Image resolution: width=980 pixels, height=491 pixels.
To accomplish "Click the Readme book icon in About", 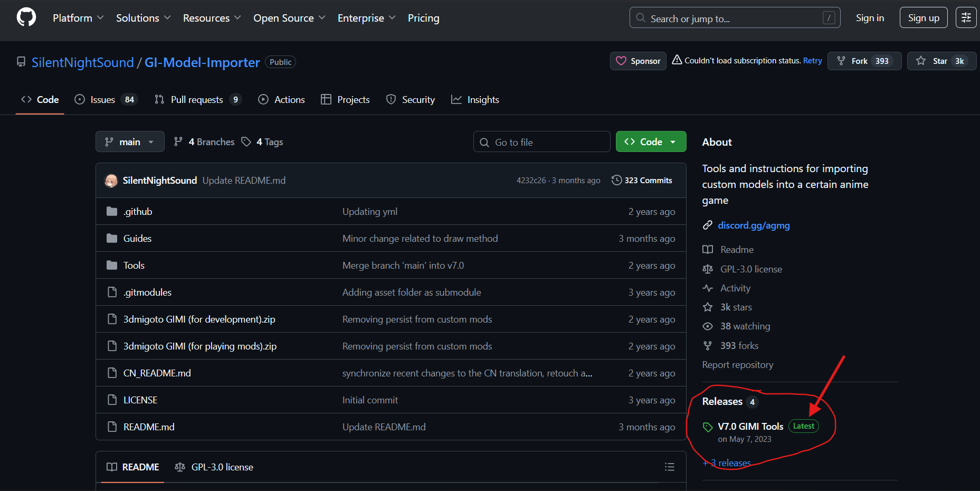I will [708, 249].
